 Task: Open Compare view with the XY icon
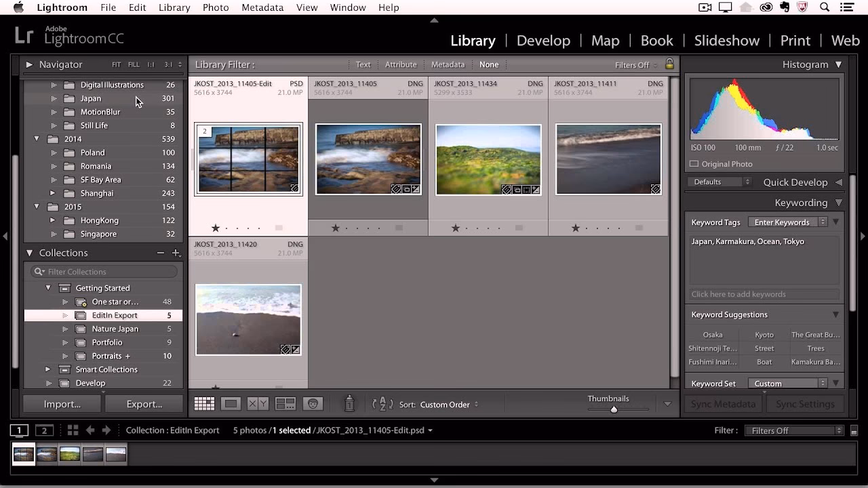(258, 403)
